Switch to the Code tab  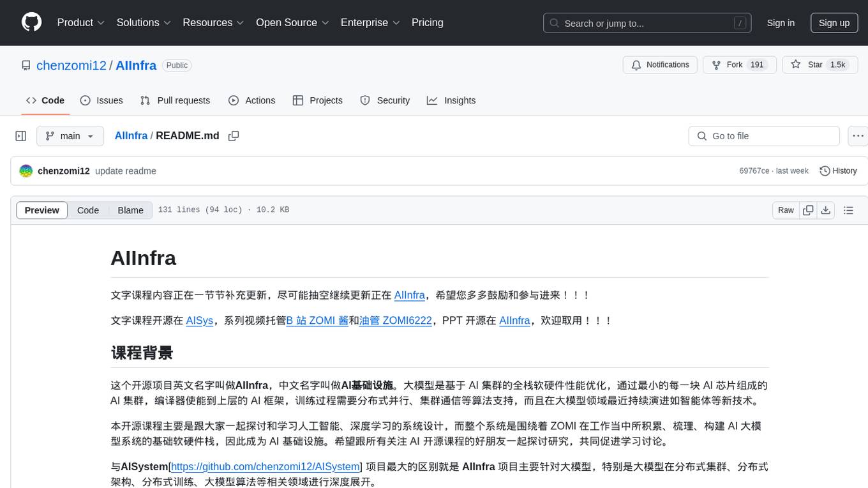pyautogui.click(x=45, y=100)
